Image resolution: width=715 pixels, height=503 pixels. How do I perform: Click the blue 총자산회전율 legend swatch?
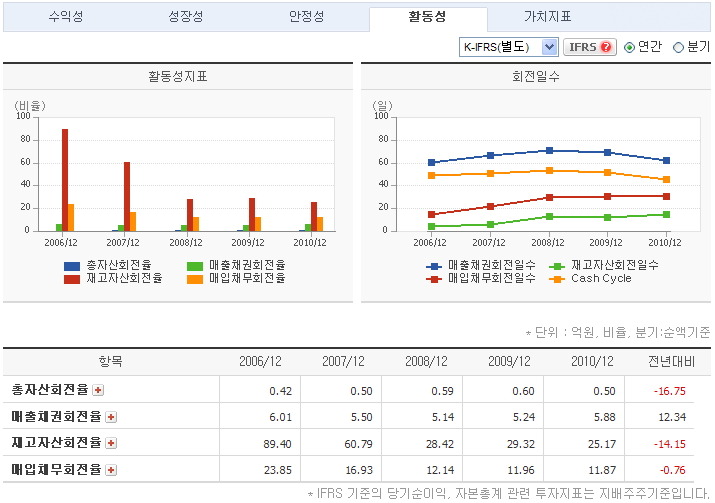tap(72, 265)
